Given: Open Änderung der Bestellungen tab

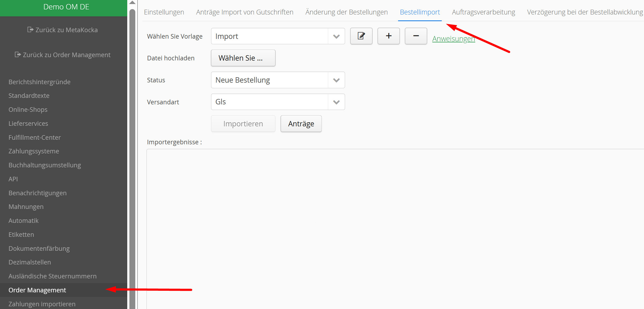Looking at the screenshot, I should (346, 12).
